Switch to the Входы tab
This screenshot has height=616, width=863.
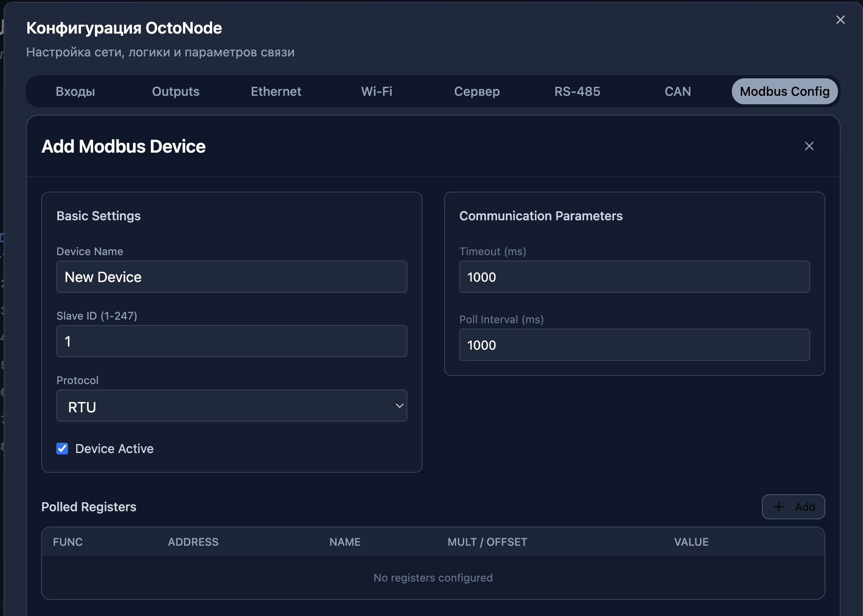pos(75,91)
